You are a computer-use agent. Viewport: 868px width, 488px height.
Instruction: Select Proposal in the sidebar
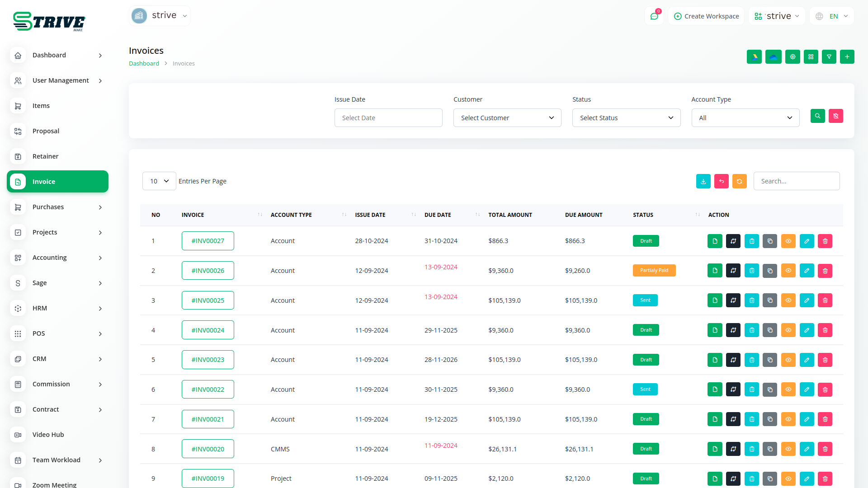coord(46,131)
